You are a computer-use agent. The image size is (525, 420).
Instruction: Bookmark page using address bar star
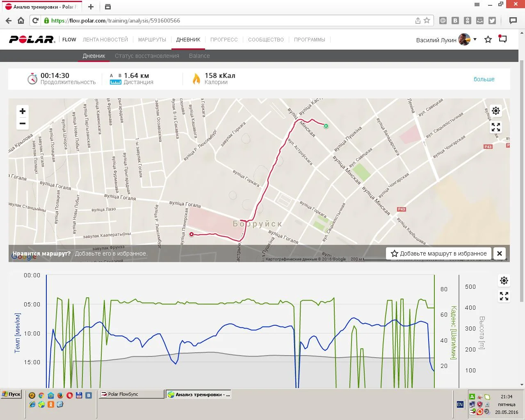tap(427, 21)
